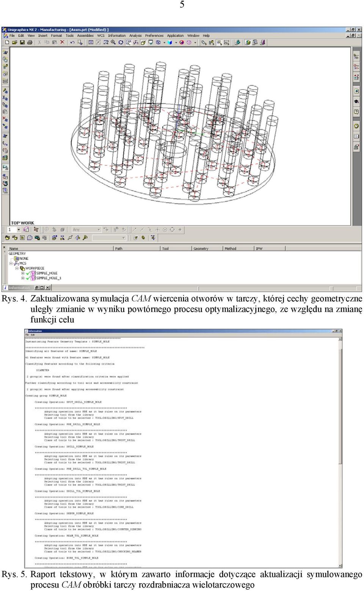
Task: Click the pink SIMPLE_HOLE feature icon
Action: click(x=33, y=273)
